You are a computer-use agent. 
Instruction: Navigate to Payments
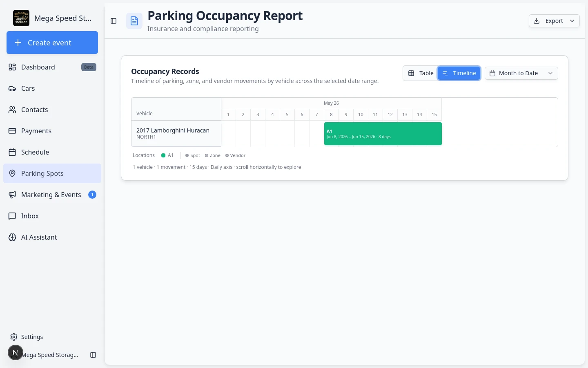point(52,131)
